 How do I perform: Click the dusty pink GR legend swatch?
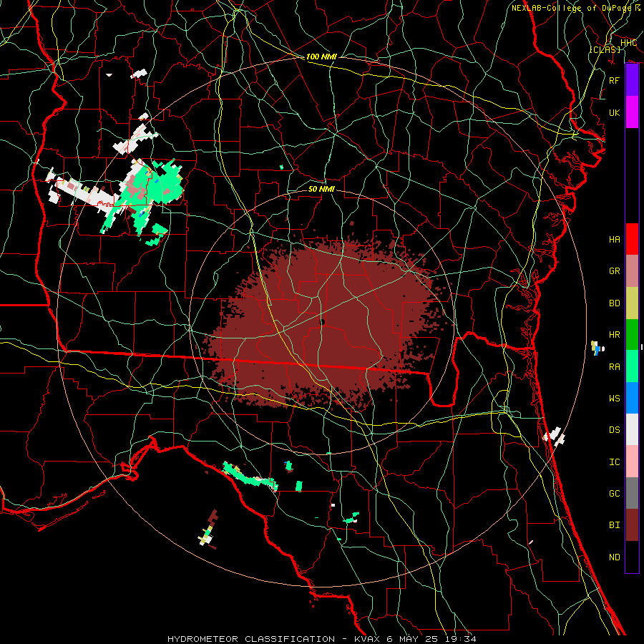[632, 270]
